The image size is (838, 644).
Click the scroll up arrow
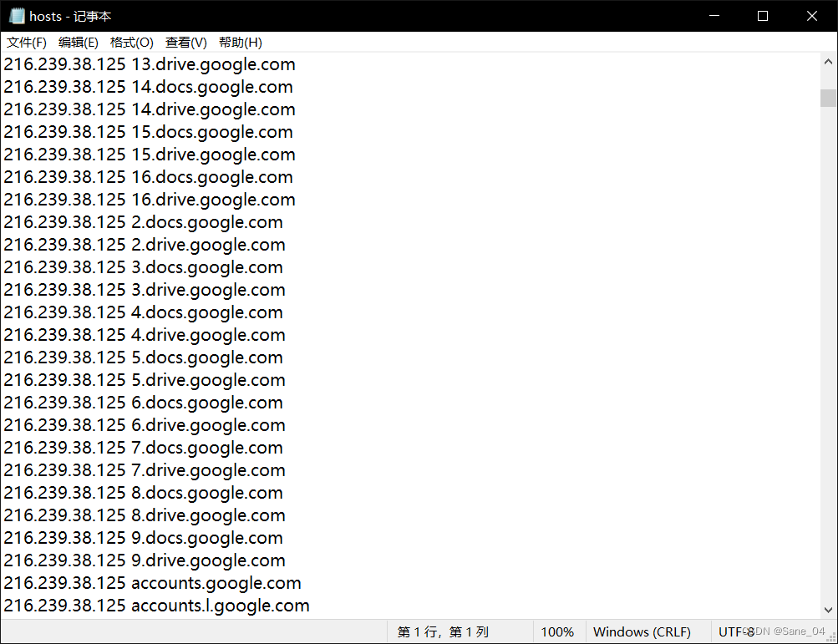[x=828, y=62]
